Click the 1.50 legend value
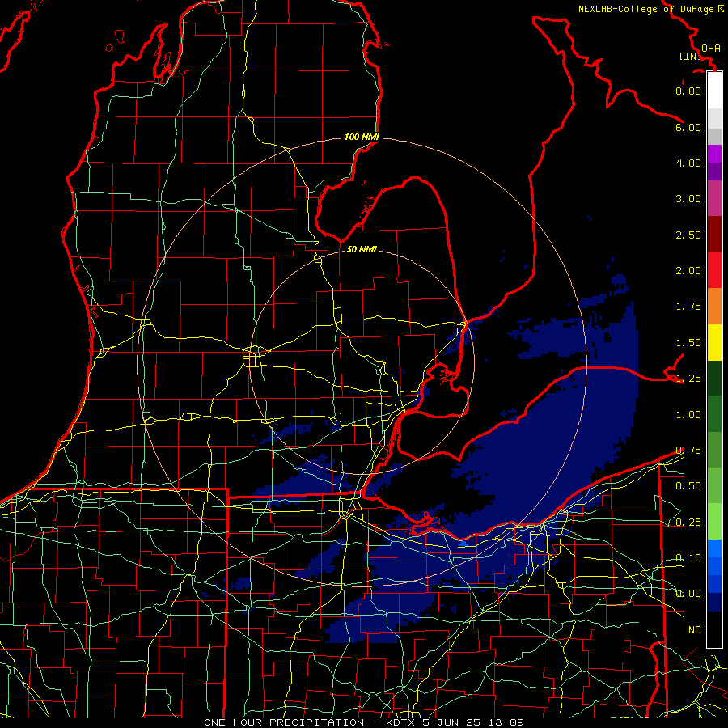 (688, 342)
